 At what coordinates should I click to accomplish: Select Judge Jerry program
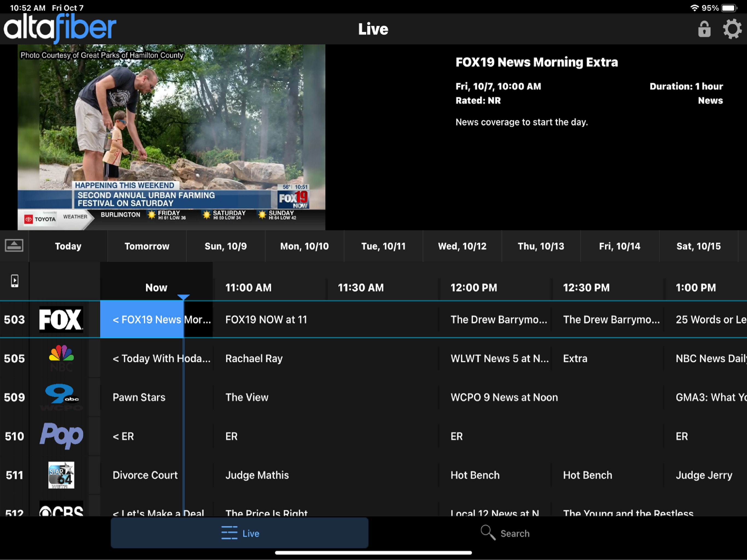(706, 475)
